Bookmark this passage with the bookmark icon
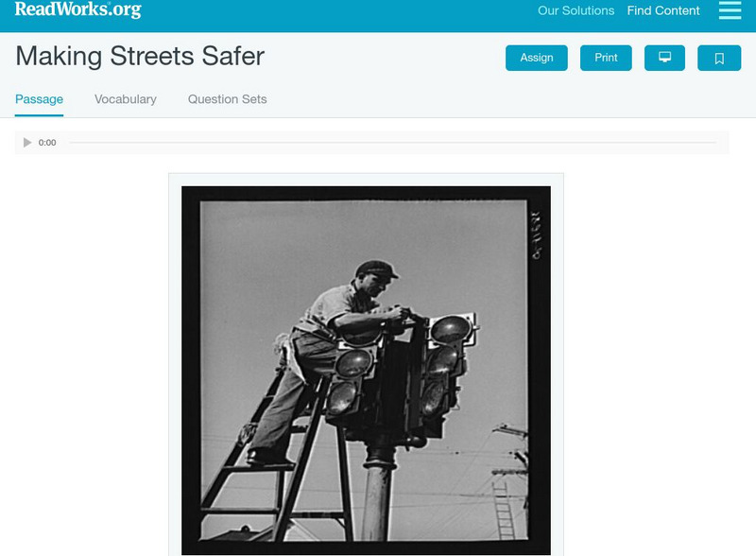The image size is (756, 556). (x=719, y=58)
